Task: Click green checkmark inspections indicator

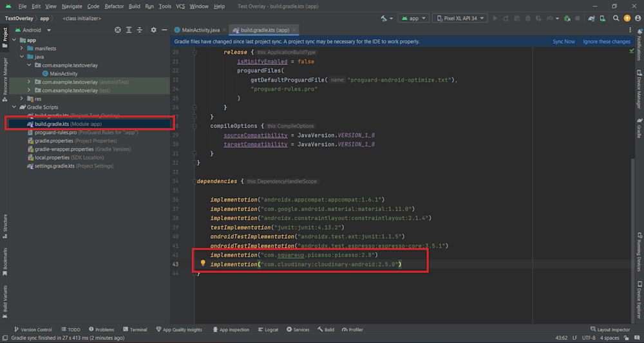Action: point(632,51)
